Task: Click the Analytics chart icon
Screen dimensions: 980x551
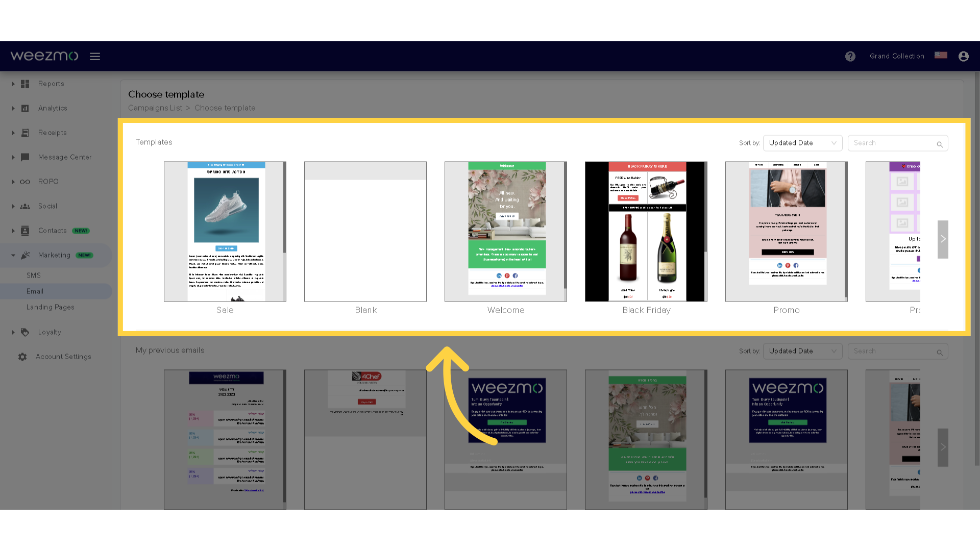Action: click(25, 108)
